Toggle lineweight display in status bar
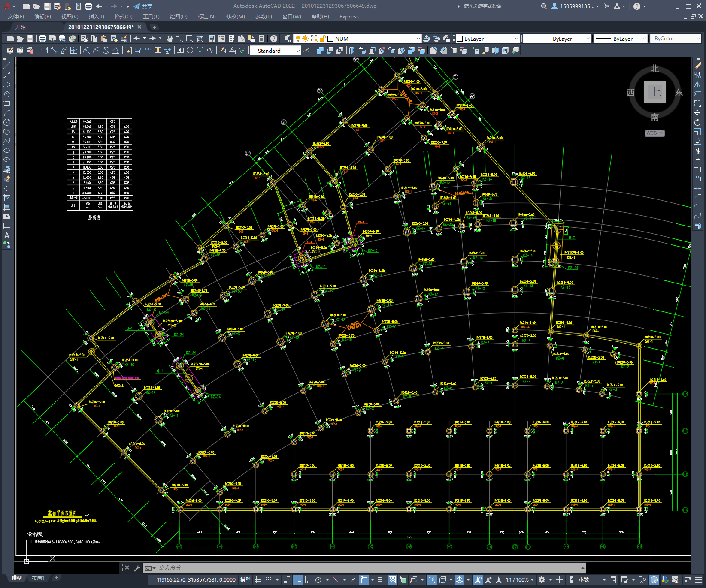Screen dimensions: 706x588 [x=382, y=580]
